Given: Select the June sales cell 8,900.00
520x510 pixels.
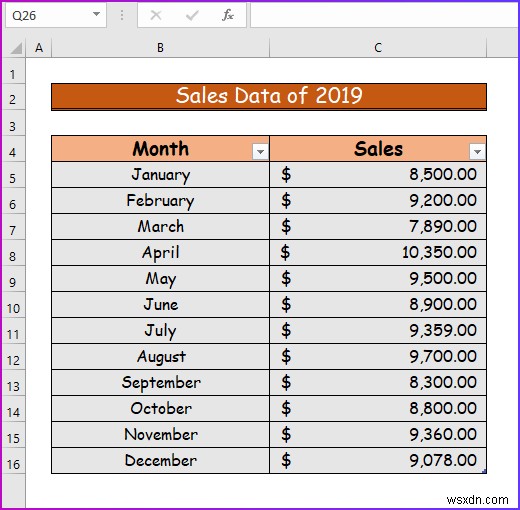Looking at the screenshot, I should coord(378,305).
